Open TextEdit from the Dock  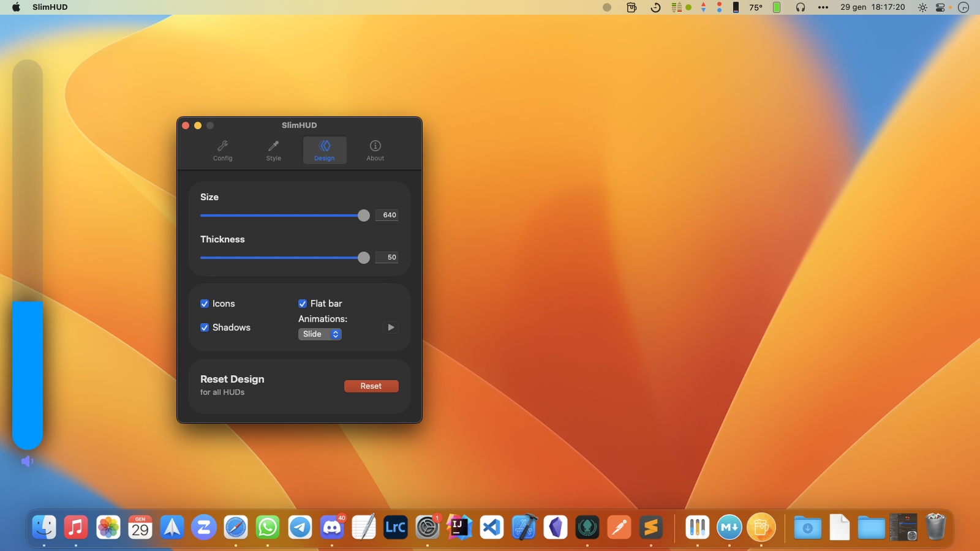tap(364, 527)
